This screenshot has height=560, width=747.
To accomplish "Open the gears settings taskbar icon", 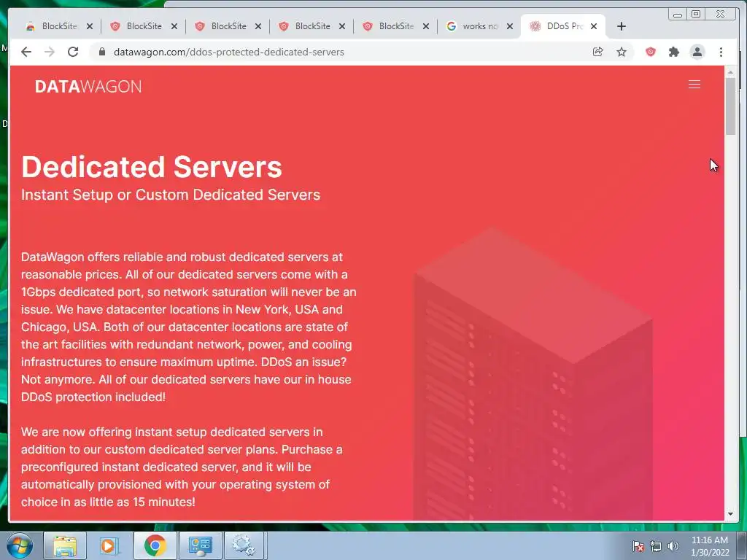I will click(x=244, y=545).
